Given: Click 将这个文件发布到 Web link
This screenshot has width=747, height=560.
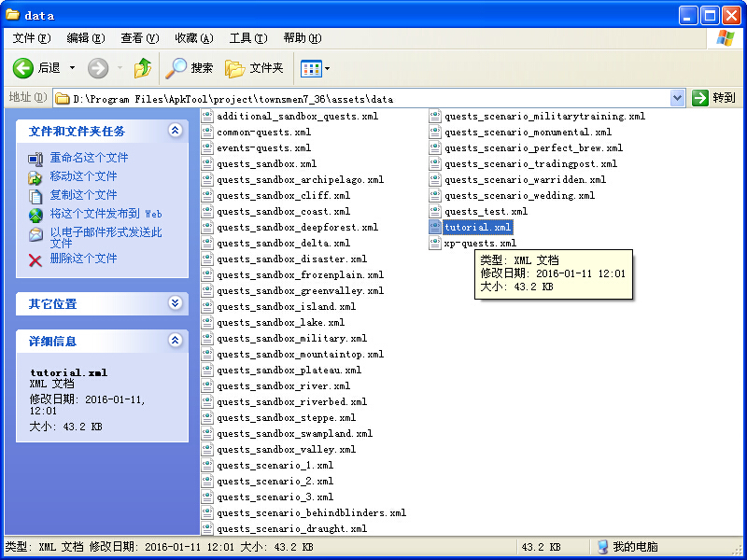Looking at the screenshot, I should [x=106, y=214].
